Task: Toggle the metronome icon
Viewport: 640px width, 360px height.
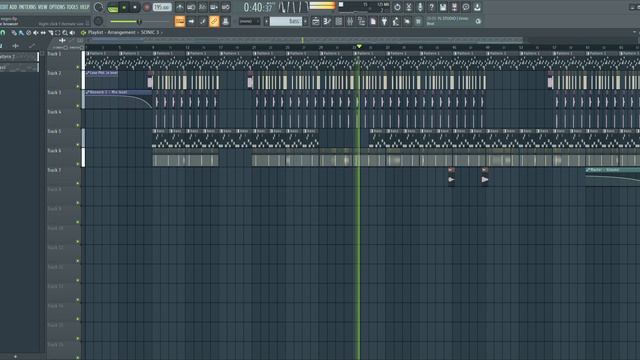Action: tap(180, 7)
